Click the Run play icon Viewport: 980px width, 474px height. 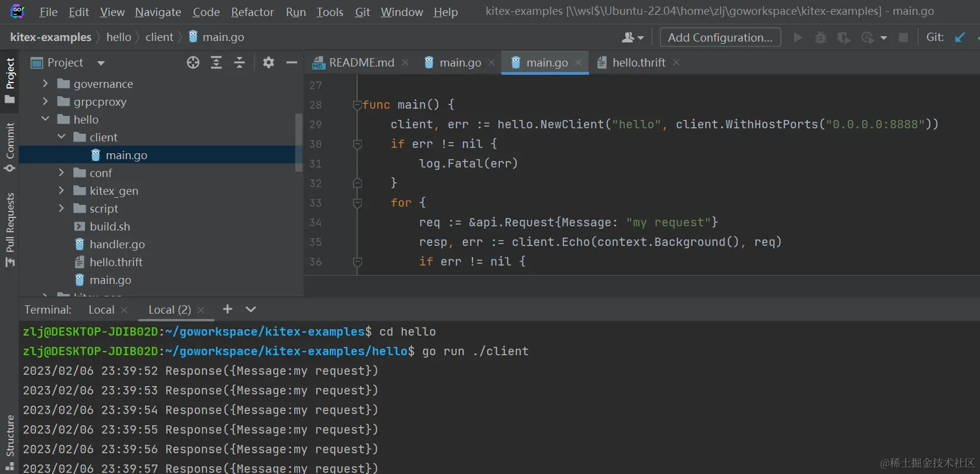tap(798, 37)
